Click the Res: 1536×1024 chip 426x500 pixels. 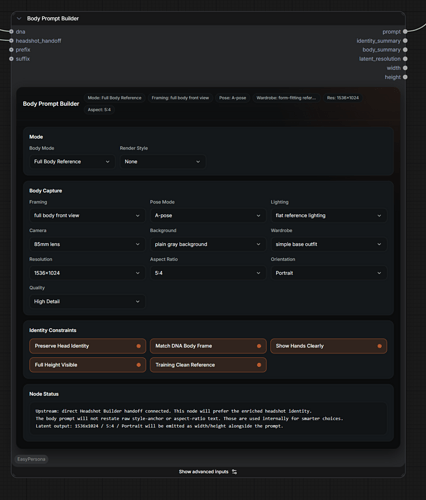coord(343,98)
